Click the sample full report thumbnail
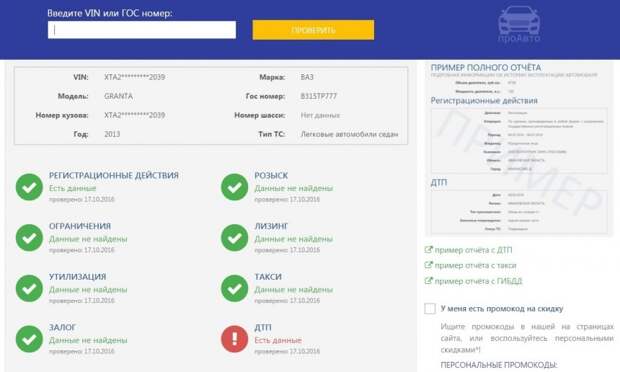The height and width of the screenshot is (372, 620). [x=518, y=149]
